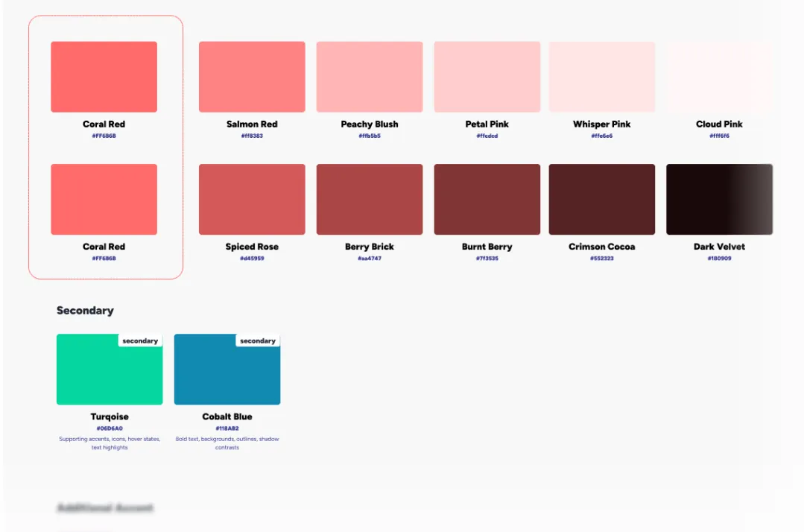The height and width of the screenshot is (532, 804).
Task: Click the Turqoise secondary color swatch
Action: (x=109, y=369)
